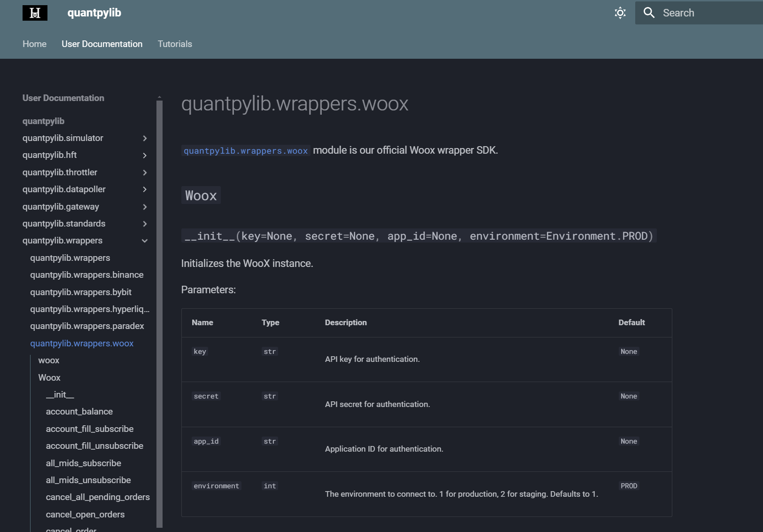The height and width of the screenshot is (532, 763).
Task: Open quantpylib.wrappers.hyperliq... page
Action: [90, 309]
